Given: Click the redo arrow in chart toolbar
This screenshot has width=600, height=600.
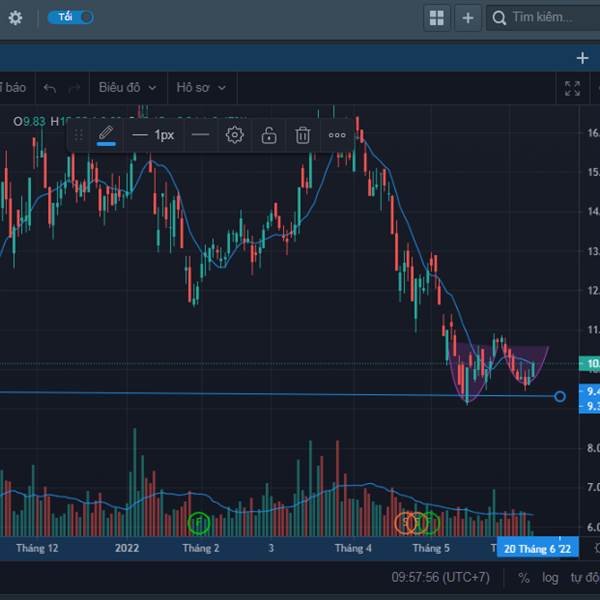Looking at the screenshot, I should 74,88.
